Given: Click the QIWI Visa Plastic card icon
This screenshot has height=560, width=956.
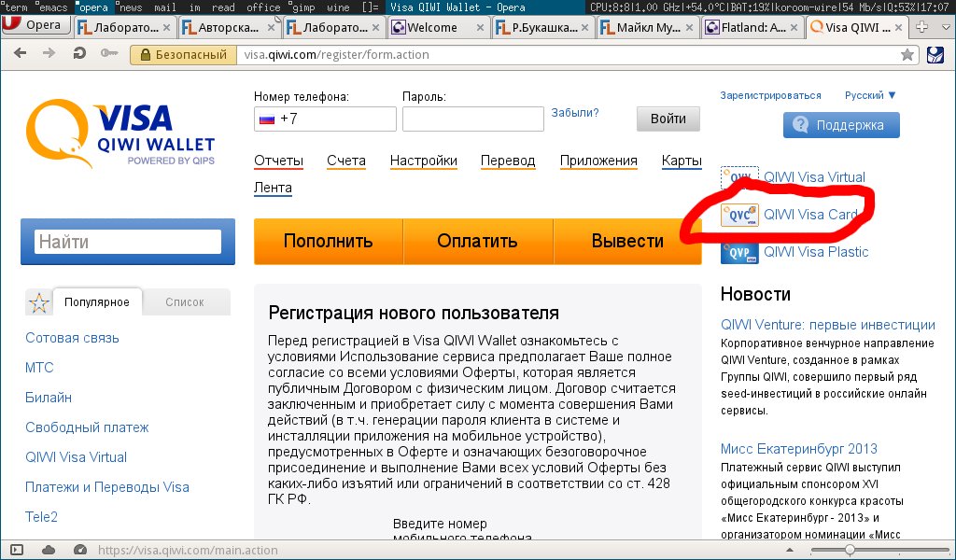Looking at the screenshot, I should (739, 252).
